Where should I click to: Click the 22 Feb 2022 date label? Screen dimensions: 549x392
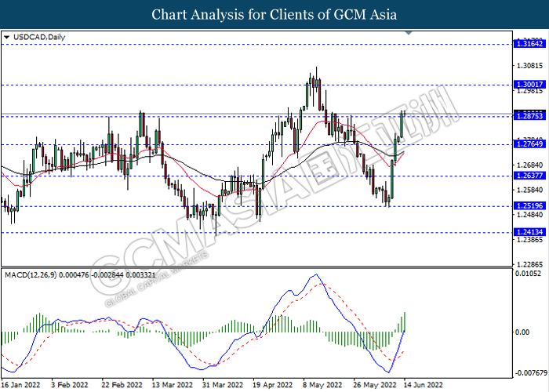[122, 385]
